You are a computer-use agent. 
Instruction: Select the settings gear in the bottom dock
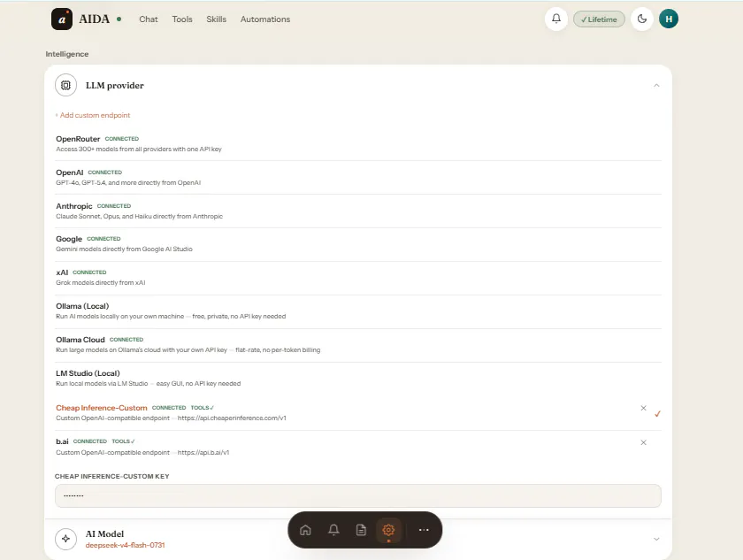pyautogui.click(x=388, y=530)
